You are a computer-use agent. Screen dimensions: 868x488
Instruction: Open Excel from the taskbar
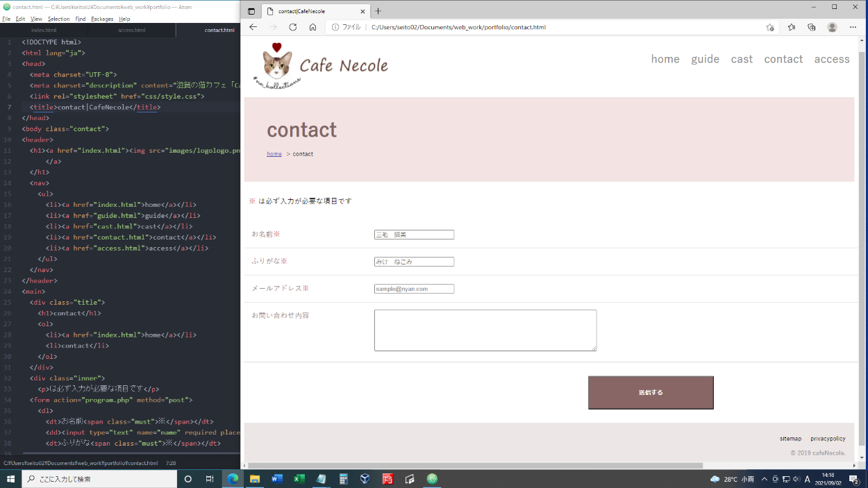pos(299,479)
